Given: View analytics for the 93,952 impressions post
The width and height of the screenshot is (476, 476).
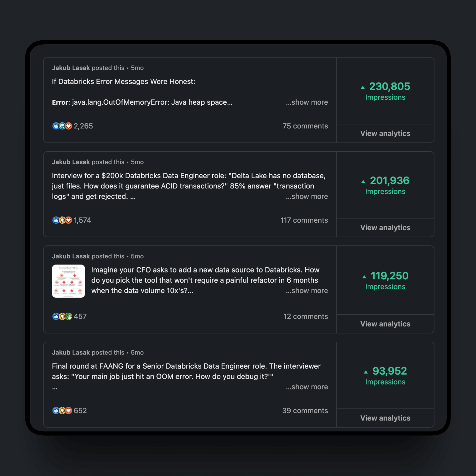Looking at the screenshot, I should click(385, 418).
